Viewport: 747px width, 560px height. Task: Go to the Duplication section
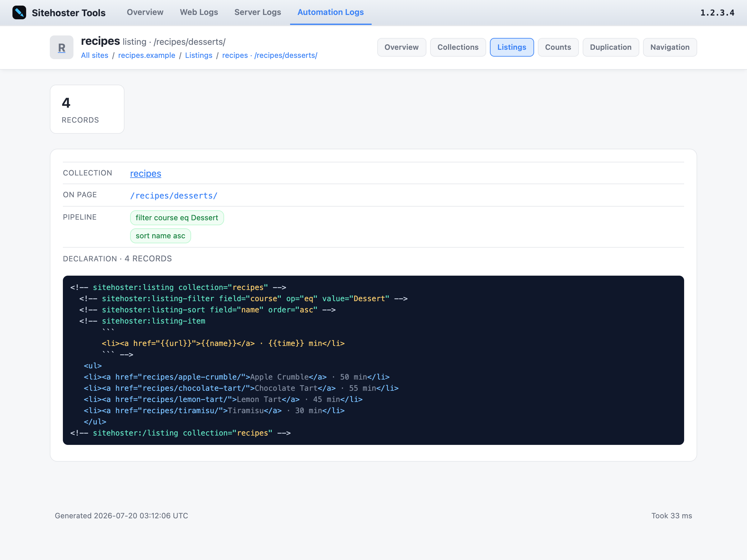coord(611,47)
